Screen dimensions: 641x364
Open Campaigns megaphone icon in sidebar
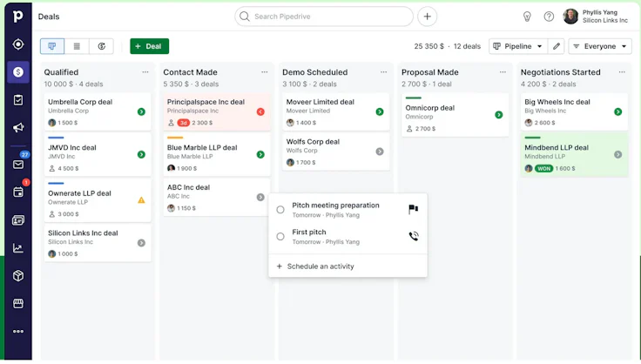tap(18, 128)
